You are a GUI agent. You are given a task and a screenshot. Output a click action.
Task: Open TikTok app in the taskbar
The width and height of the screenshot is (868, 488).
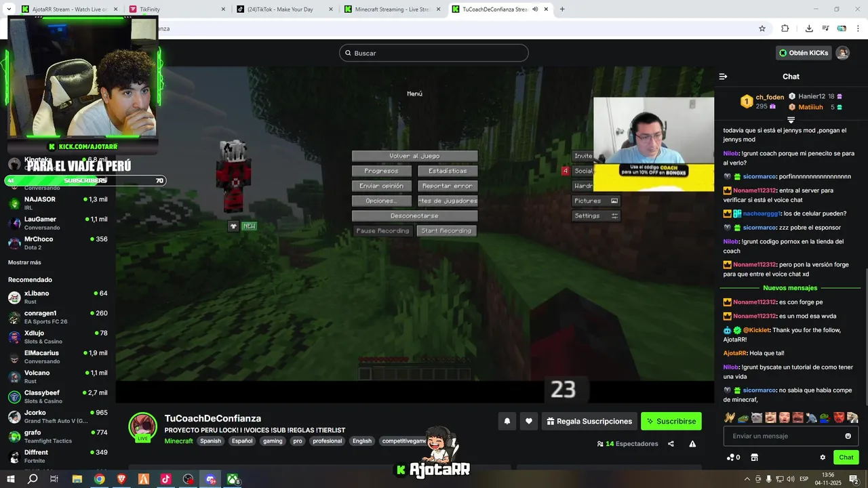[165, 479]
